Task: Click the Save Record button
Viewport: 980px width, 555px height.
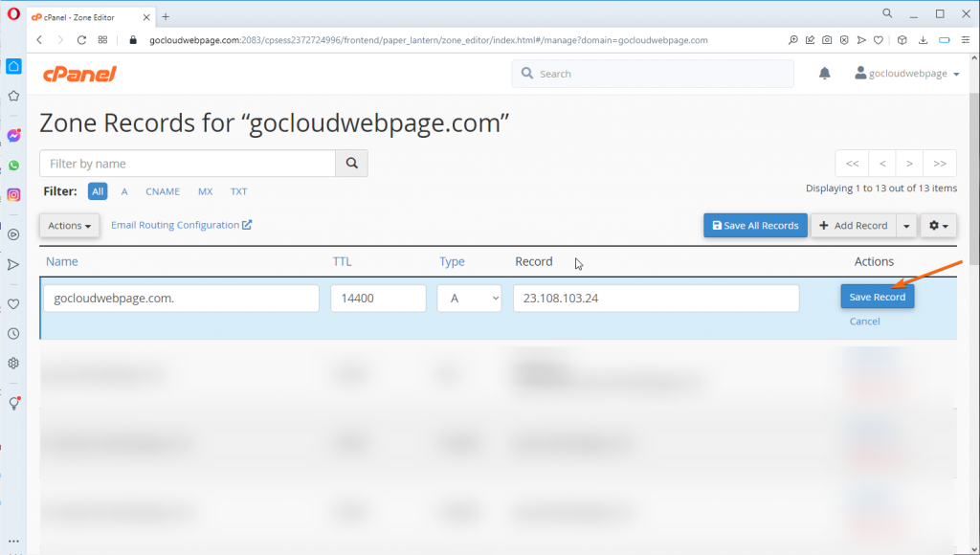Action: click(876, 297)
